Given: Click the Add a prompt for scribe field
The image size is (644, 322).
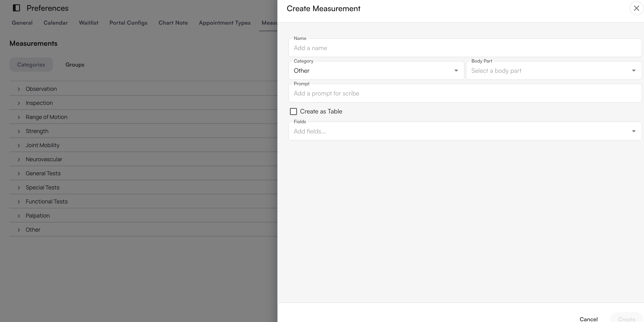Looking at the screenshot, I should coord(425,93).
